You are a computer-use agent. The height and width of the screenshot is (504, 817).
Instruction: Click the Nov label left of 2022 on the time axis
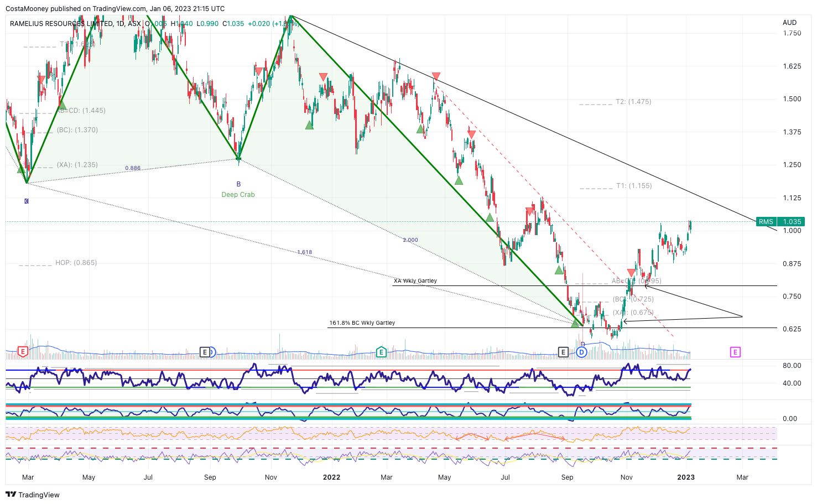pyautogui.click(x=270, y=477)
